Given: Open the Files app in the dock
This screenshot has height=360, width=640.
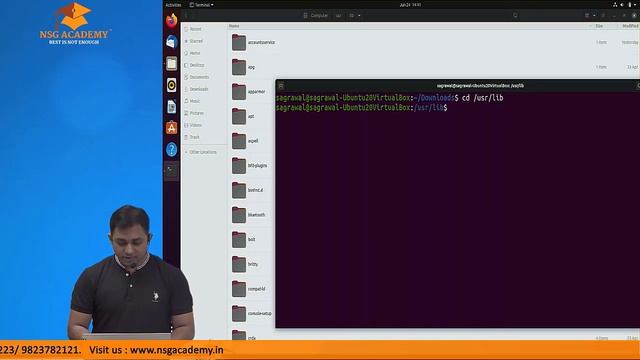Looking at the screenshot, I should (171, 63).
